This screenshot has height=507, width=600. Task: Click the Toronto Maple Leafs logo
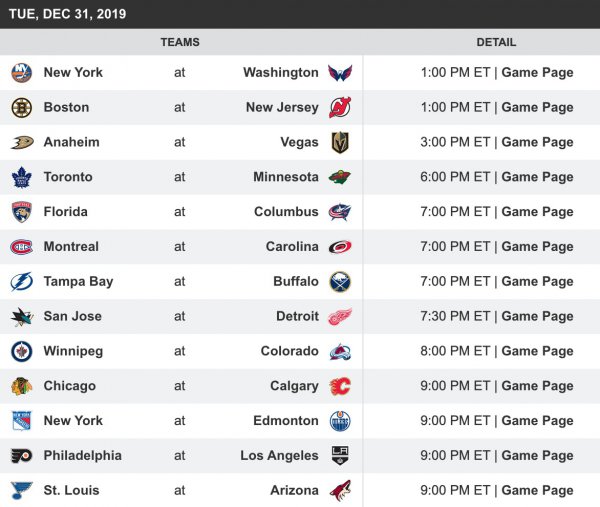tap(22, 177)
